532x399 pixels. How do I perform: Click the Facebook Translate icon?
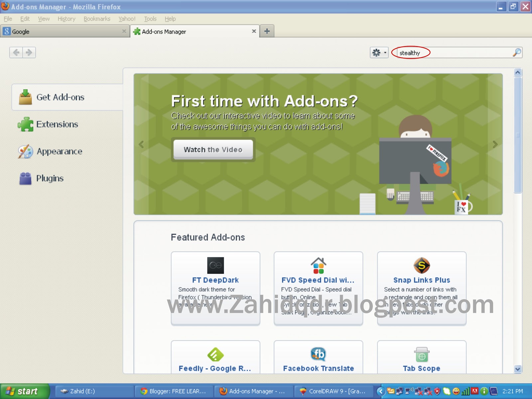319,354
